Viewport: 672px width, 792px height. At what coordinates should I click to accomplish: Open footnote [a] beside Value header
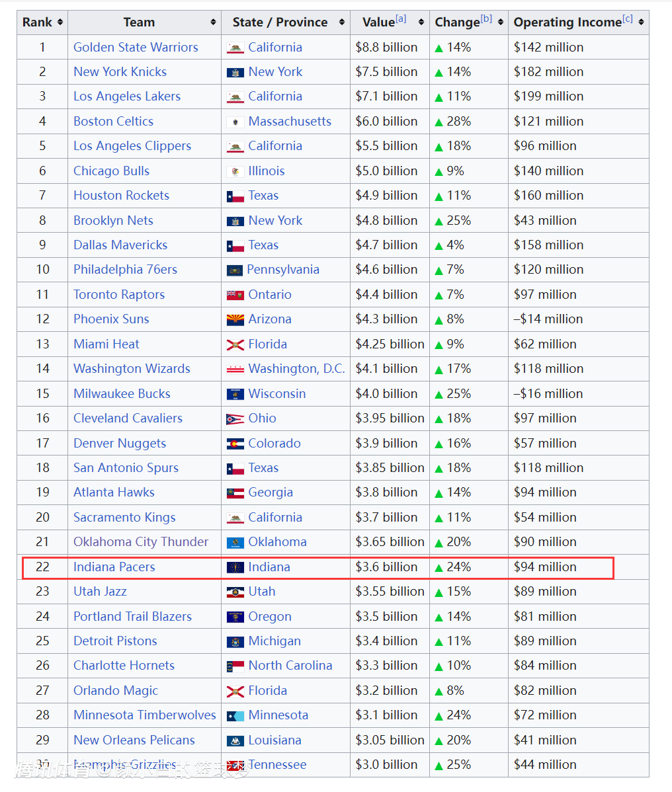click(x=401, y=19)
